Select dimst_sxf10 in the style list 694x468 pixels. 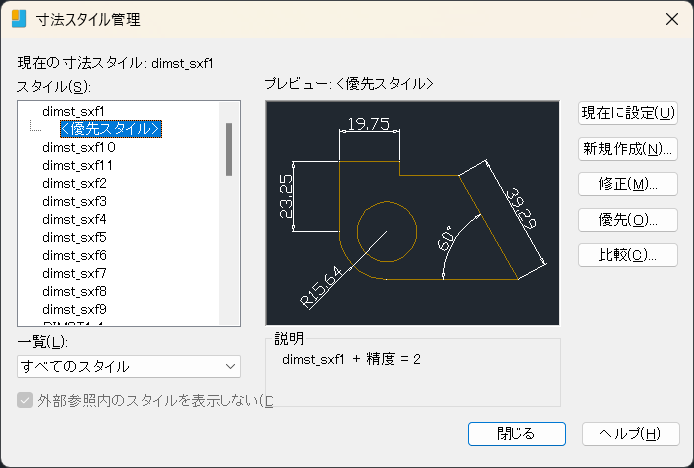click(79, 147)
